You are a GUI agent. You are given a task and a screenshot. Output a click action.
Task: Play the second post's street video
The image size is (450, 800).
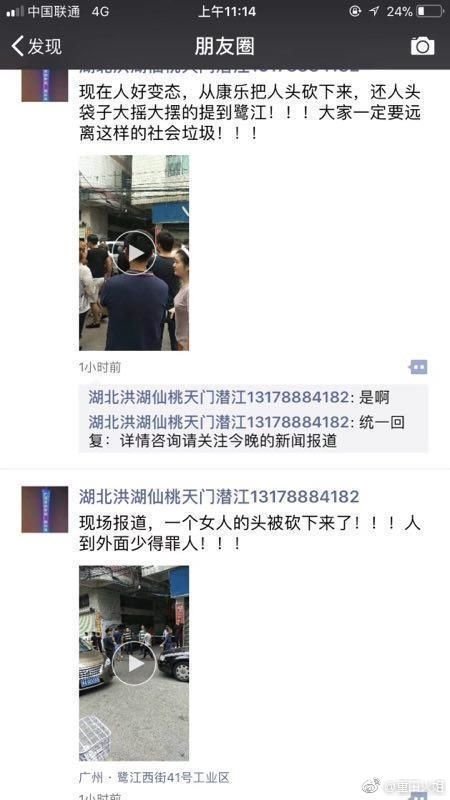[x=134, y=663]
